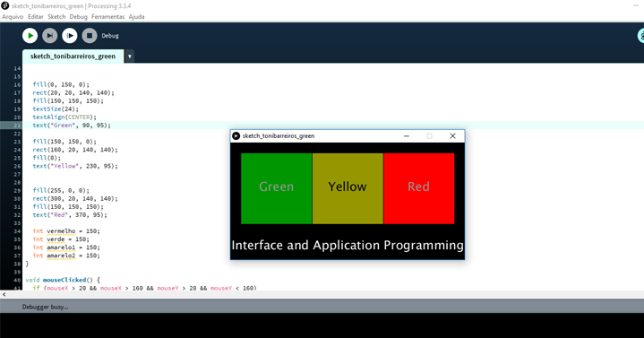Click the code line text("Green", 90, 95);

tap(72, 126)
